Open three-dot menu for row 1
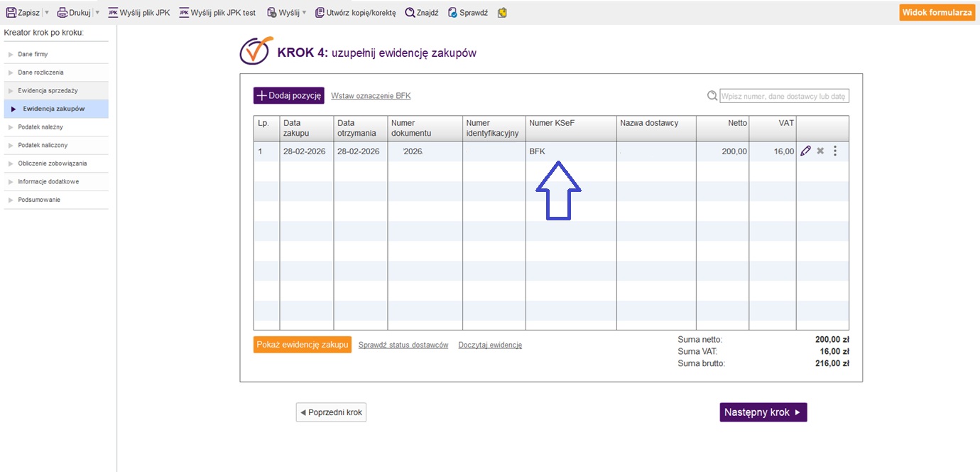This screenshot has height=472, width=980. 835,151
